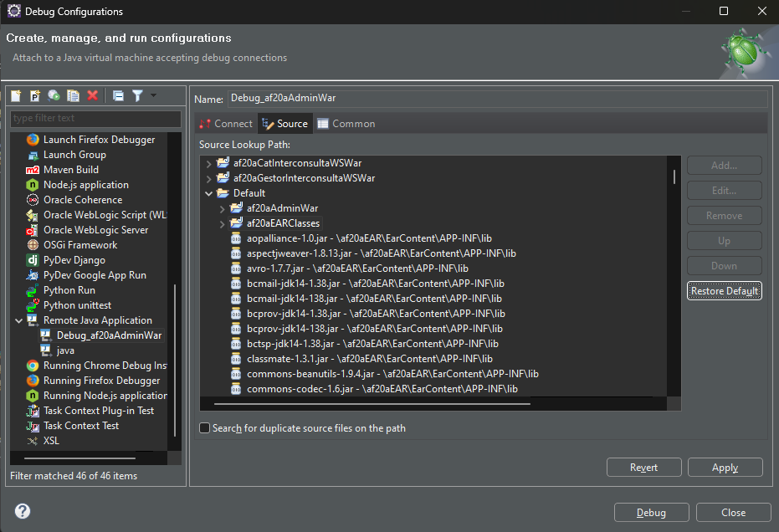Viewport: 779px width, 532px height.
Task: Expand af20aCatInterconsultaWSWar entry
Action: tap(208, 163)
